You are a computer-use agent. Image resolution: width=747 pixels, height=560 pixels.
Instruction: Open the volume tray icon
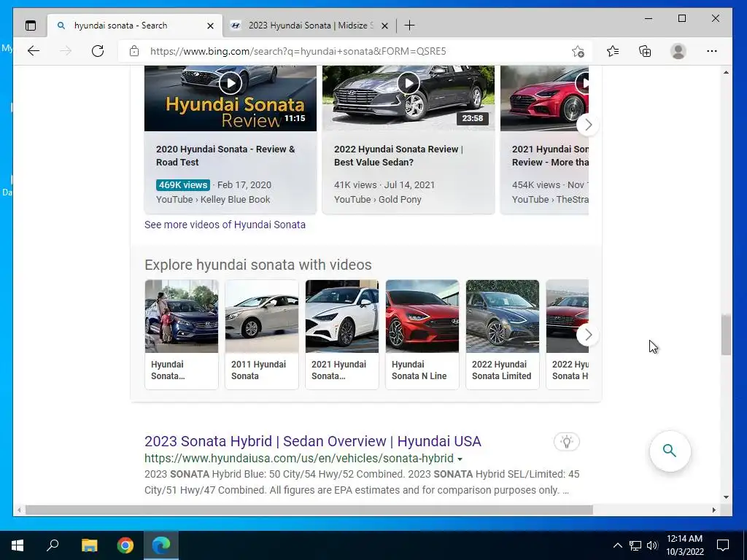click(652, 545)
